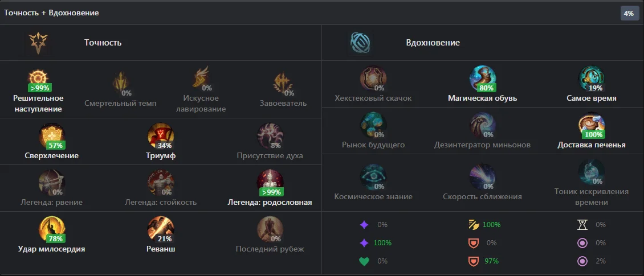Select the hourglass shard icon
Image resolution: width=644 pixels, height=276 pixels.
[582, 225]
